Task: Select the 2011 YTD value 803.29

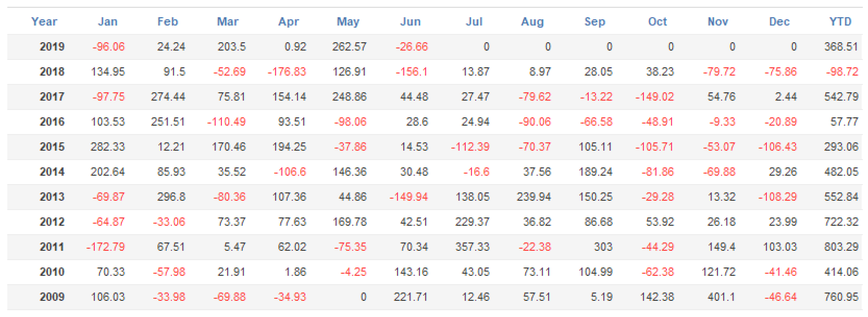Action: (841, 247)
